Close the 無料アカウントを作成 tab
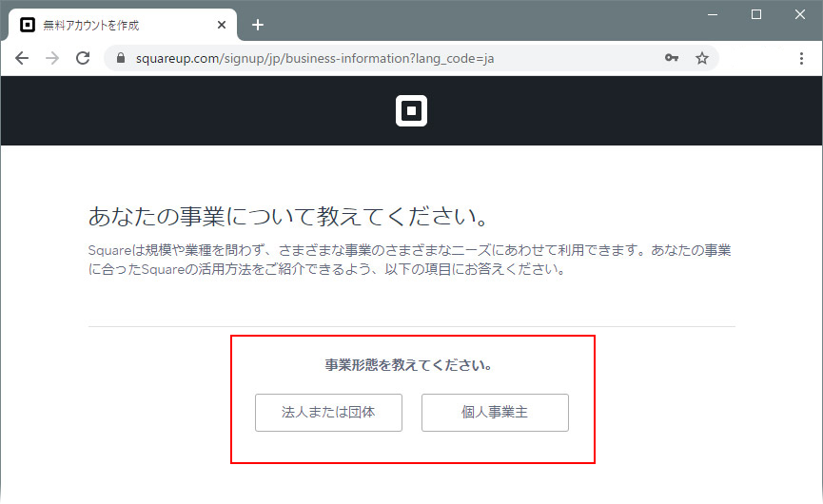This screenshot has height=504, width=823. [x=223, y=26]
